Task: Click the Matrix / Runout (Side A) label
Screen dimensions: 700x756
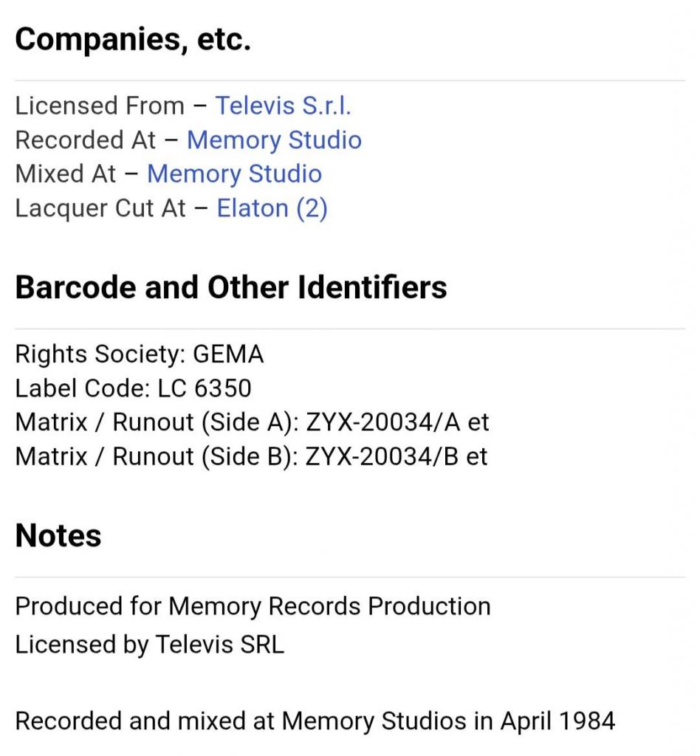Action: 157,422
